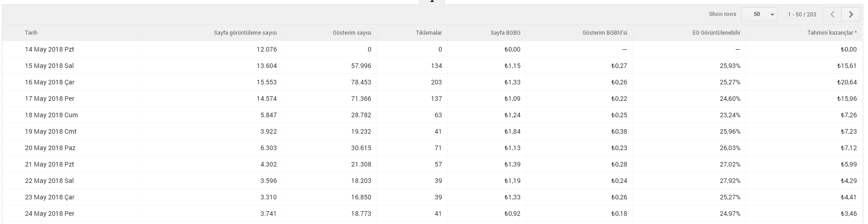Image resolution: width=868 pixels, height=224 pixels.
Task: Click the ₺20,64 earnings cell
Action: tap(847, 82)
